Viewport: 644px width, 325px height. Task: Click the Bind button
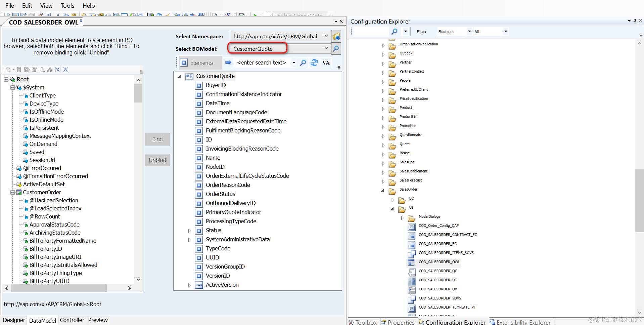pyautogui.click(x=157, y=139)
